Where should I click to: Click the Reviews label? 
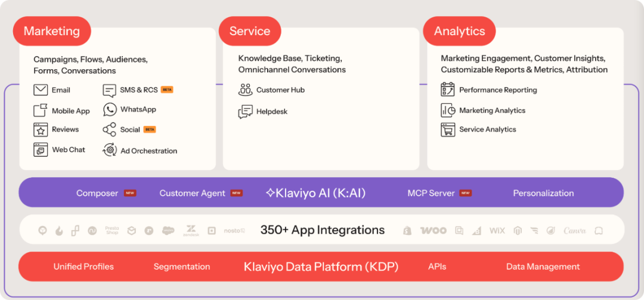(66, 129)
